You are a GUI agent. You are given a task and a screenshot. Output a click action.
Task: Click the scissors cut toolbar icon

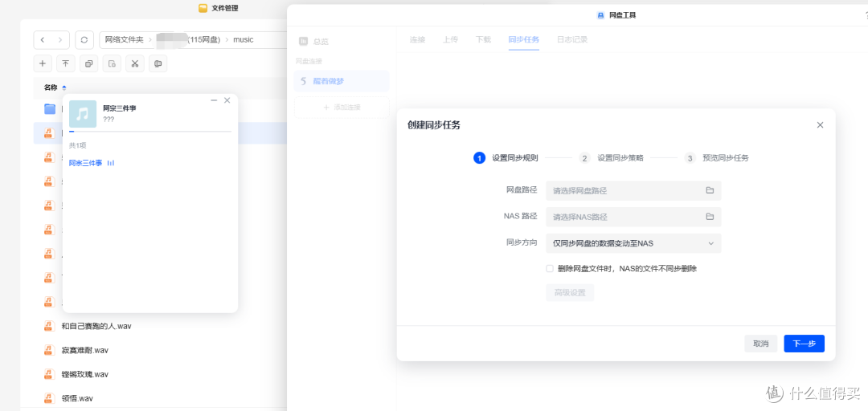click(x=134, y=63)
